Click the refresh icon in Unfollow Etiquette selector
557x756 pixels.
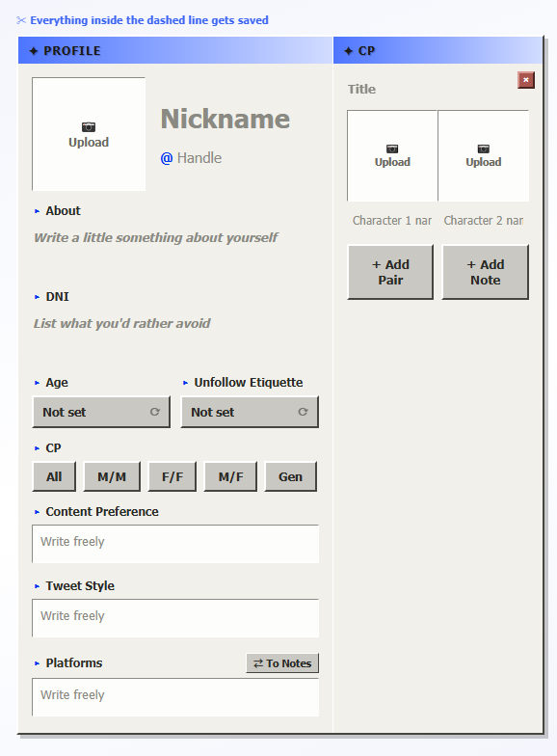coord(303,412)
